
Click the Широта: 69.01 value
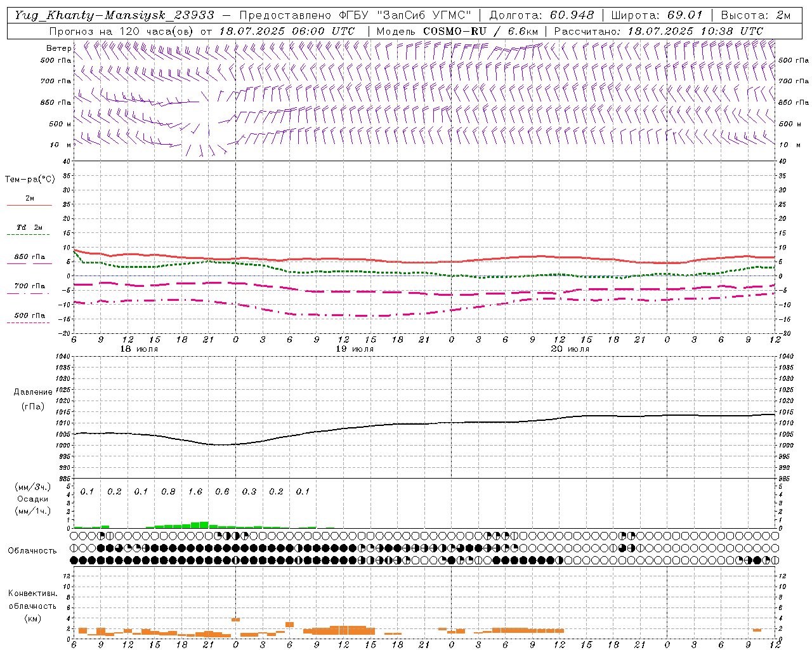(x=657, y=15)
